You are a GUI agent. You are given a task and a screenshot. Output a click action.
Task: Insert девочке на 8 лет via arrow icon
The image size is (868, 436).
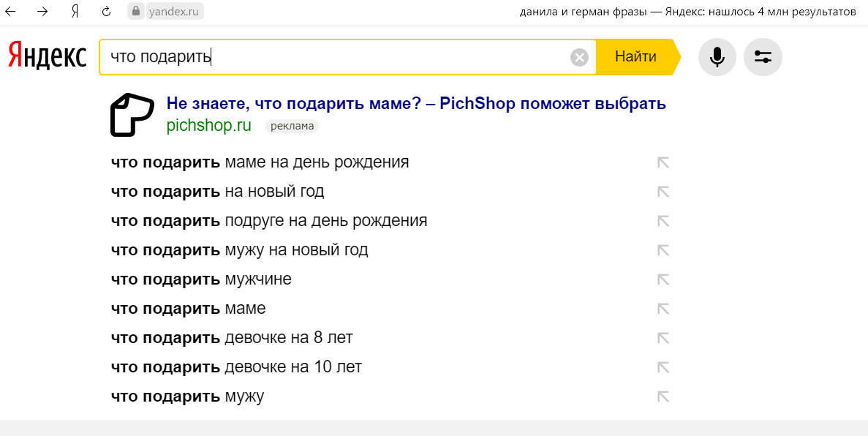point(663,338)
